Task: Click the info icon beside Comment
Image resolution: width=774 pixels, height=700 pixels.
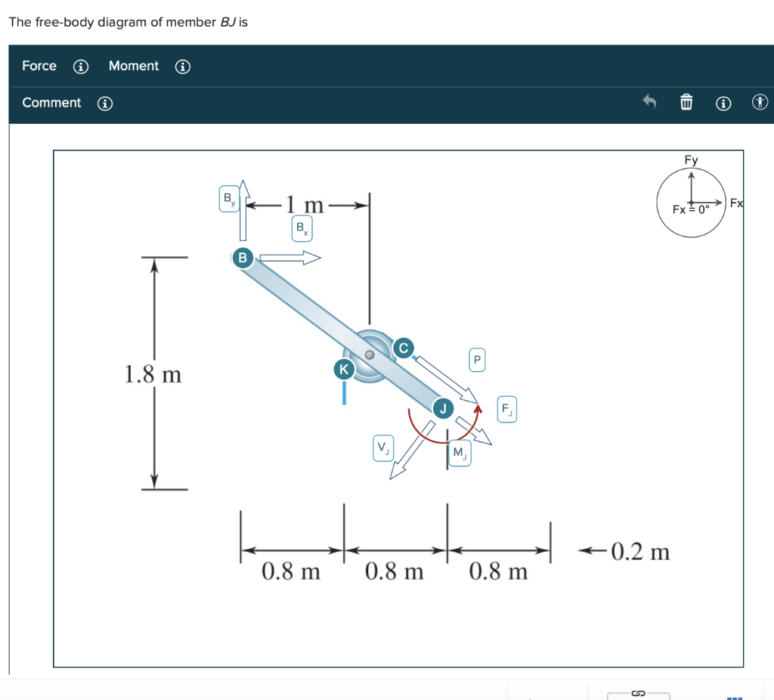Action: [104, 103]
